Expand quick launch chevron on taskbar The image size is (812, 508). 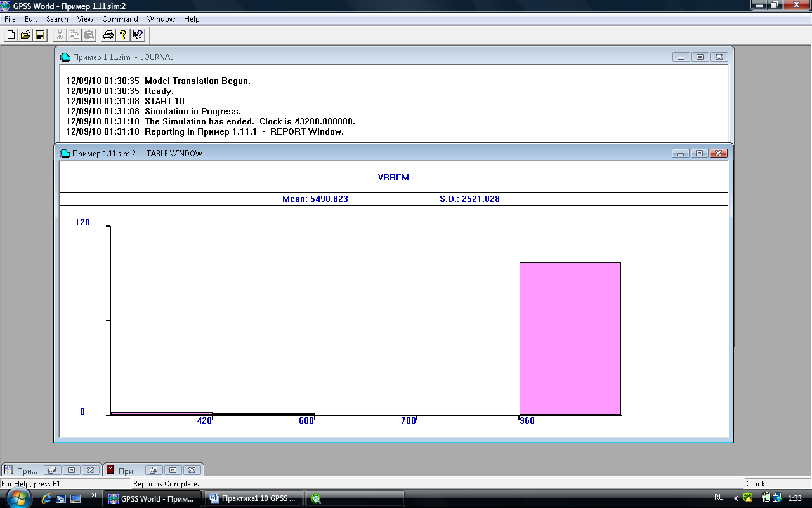(x=95, y=495)
